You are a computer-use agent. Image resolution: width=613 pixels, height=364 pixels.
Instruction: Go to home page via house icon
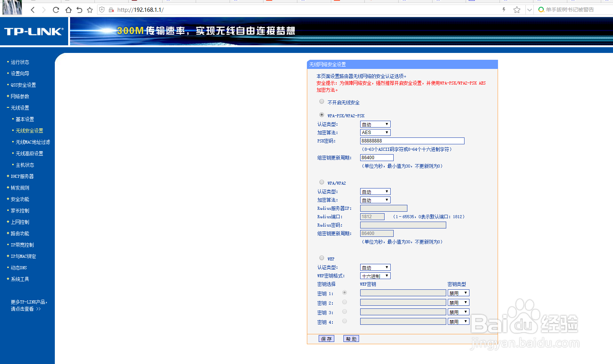[68, 10]
